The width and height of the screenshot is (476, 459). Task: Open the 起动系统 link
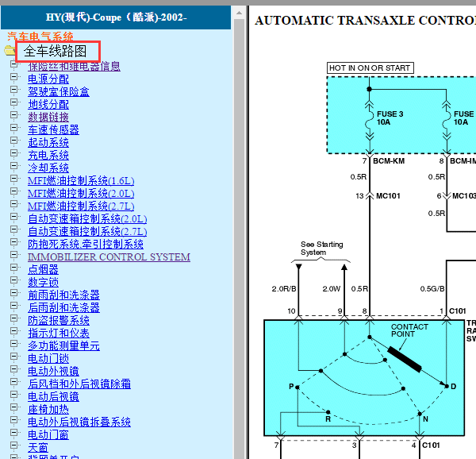pos(48,142)
